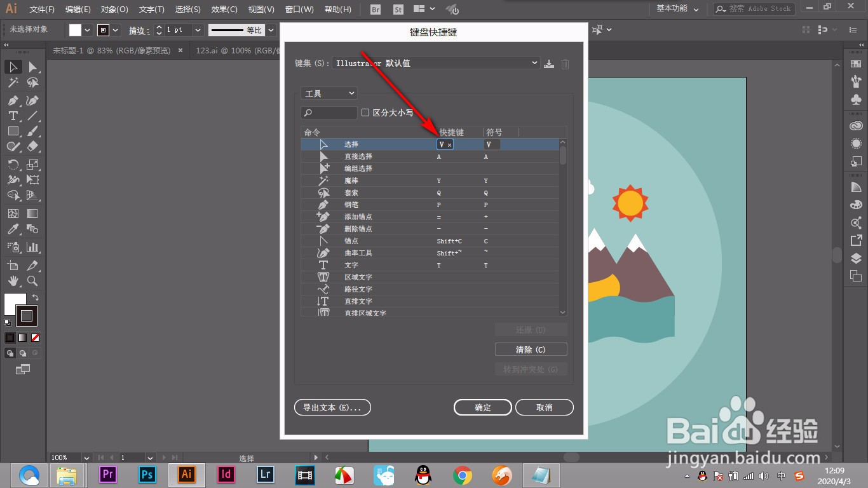868x488 pixels.
Task: Expand the fill color dropdown in the control bar
Action: (x=88, y=30)
